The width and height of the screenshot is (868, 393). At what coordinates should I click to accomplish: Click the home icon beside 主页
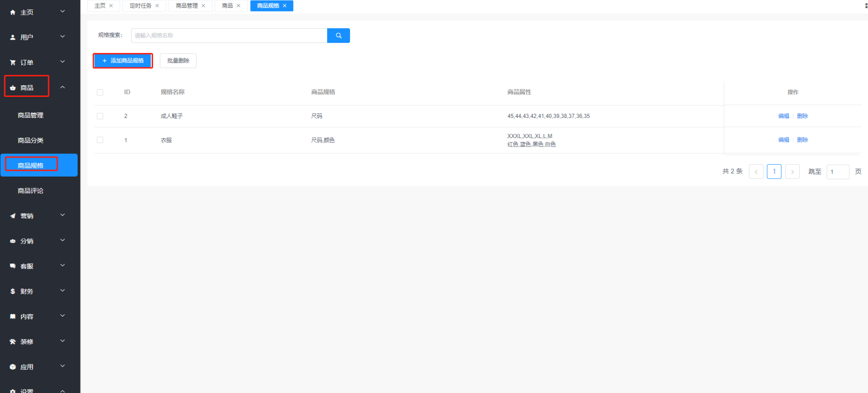click(x=13, y=12)
